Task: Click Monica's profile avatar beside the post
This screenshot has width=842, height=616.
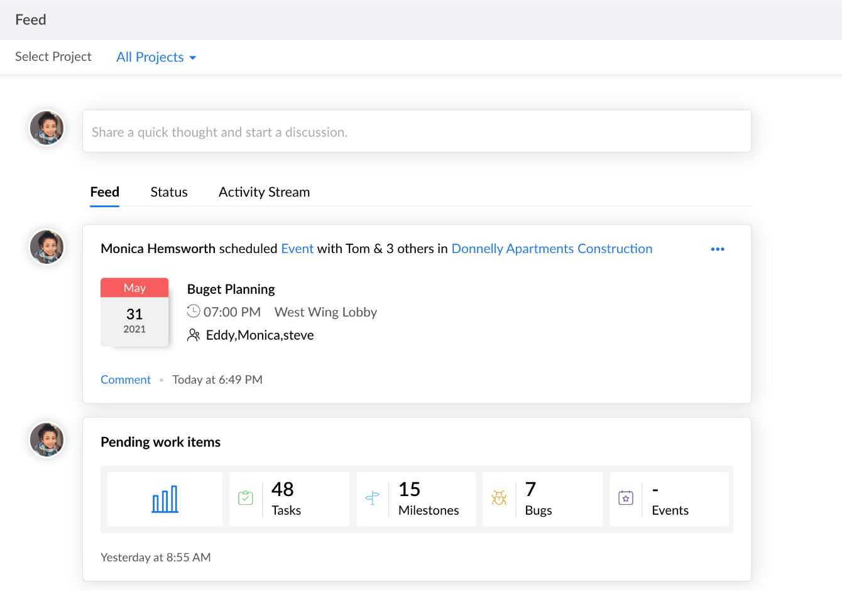Action: click(46, 246)
